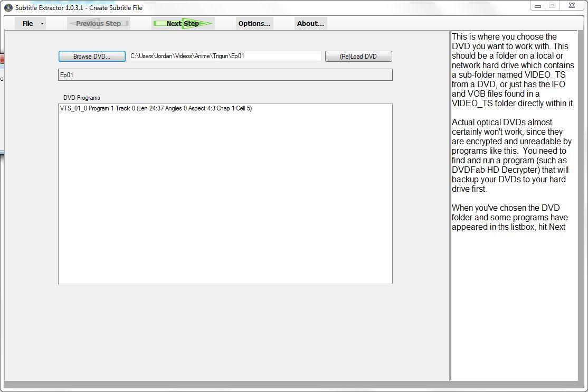The height and width of the screenshot is (392, 588).
Task: Go forward with the green Next Step arrow
Action: 183,23
